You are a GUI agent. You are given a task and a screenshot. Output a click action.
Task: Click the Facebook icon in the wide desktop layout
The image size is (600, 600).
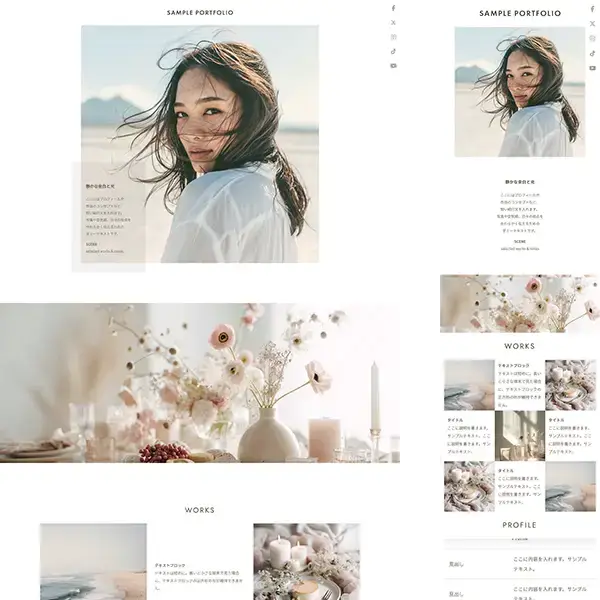(x=394, y=8)
